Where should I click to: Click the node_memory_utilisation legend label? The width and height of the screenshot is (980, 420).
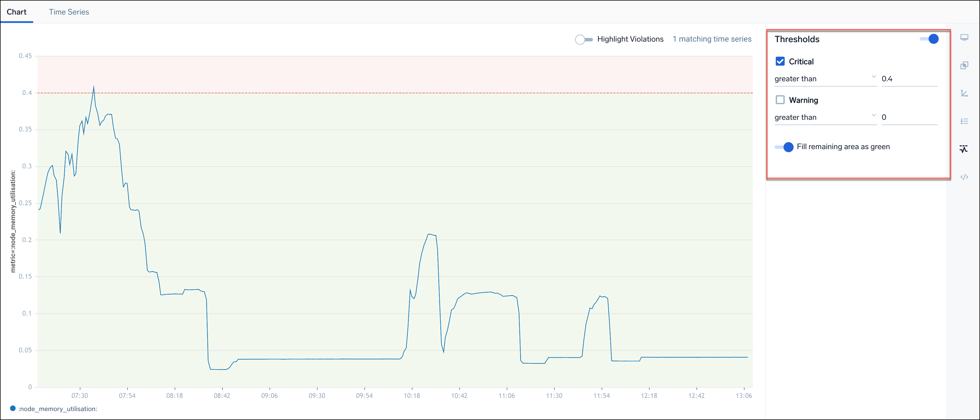click(57, 409)
